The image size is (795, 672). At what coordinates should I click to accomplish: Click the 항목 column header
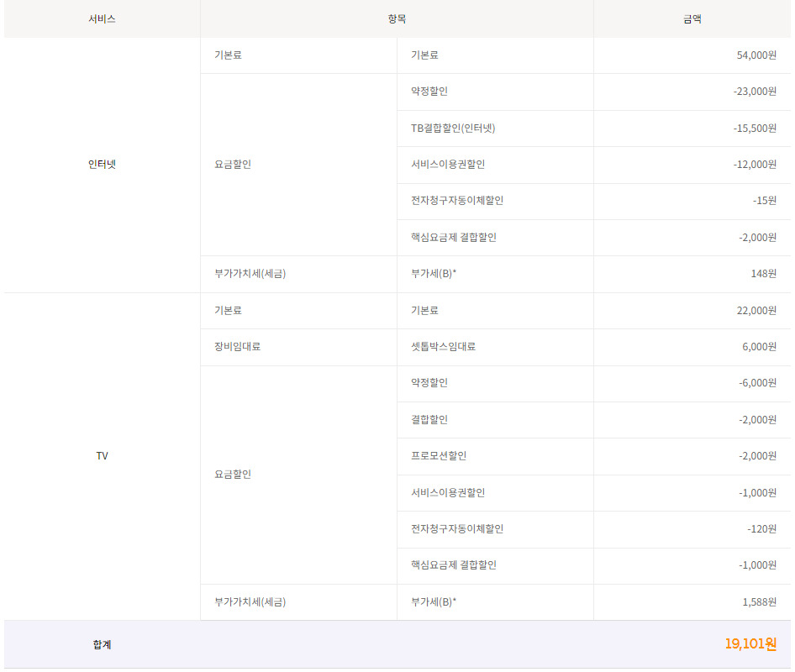(x=397, y=18)
